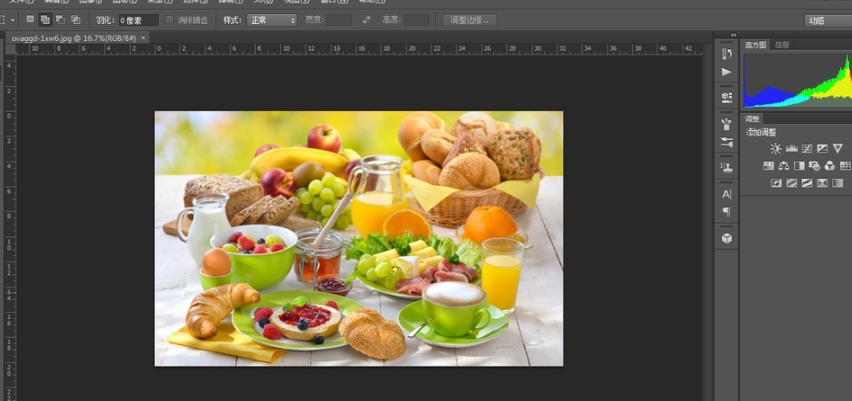This screenshot has height=401, width=852.
Task: Open the Character panel A icon
Action: [726, 194]
